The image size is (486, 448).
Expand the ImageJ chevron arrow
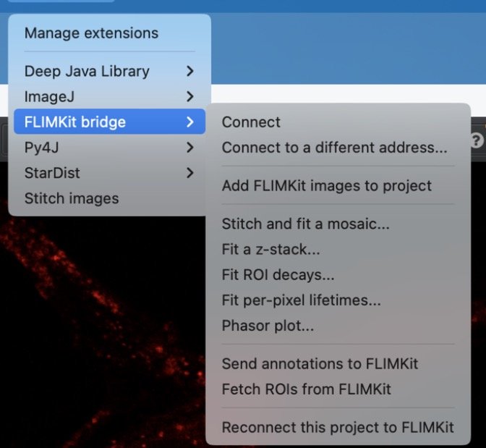tap(190, 97)
